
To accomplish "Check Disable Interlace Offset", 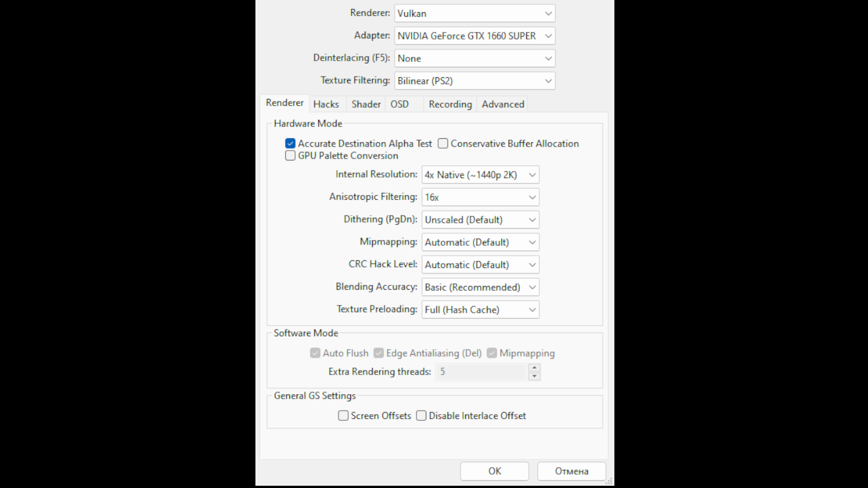I will pyautogui.click(x=421, y=415).
